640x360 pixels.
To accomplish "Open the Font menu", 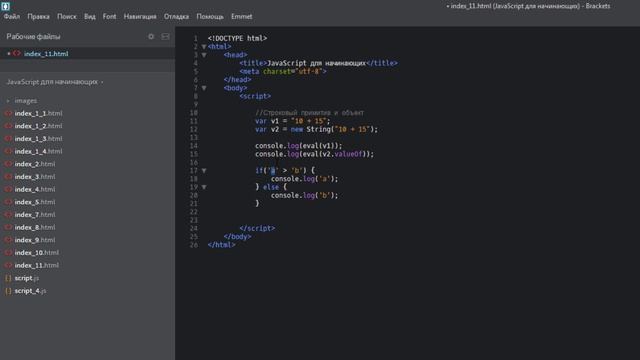I will pyautogui.click(x=109, y=17).
